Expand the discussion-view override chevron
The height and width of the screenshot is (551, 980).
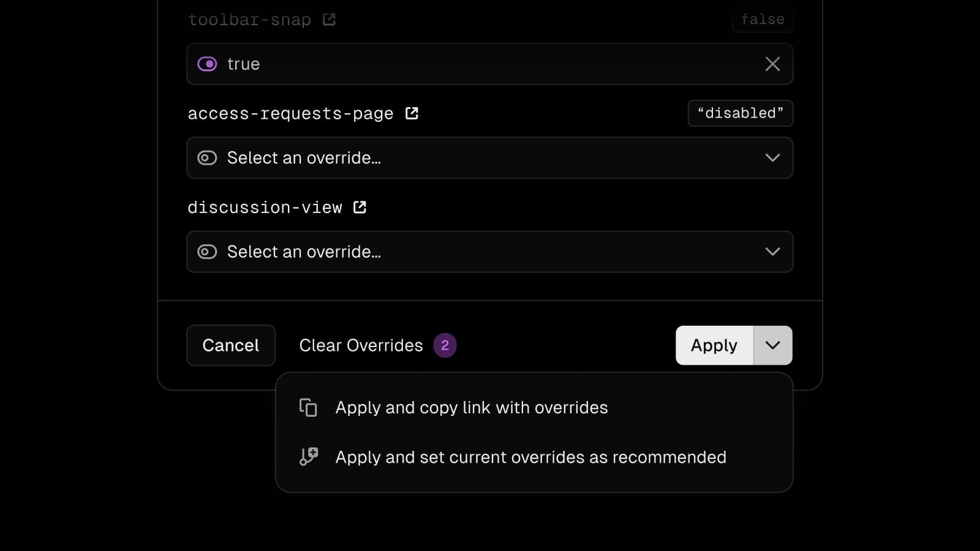772,252
